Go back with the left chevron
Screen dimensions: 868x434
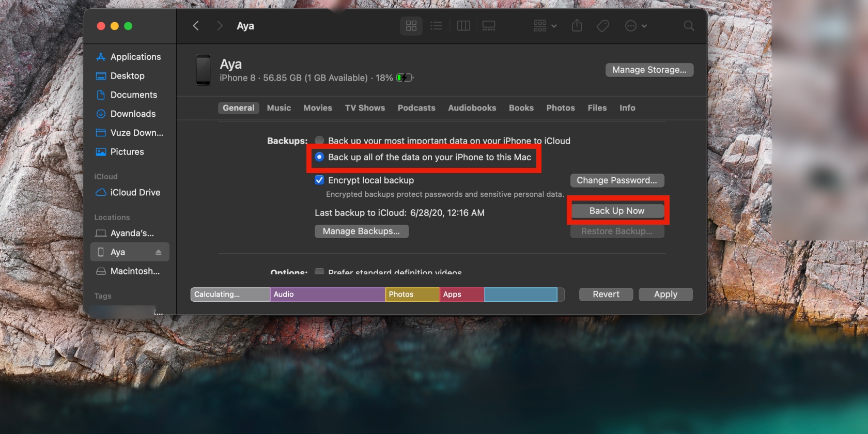tap(196, 26)
